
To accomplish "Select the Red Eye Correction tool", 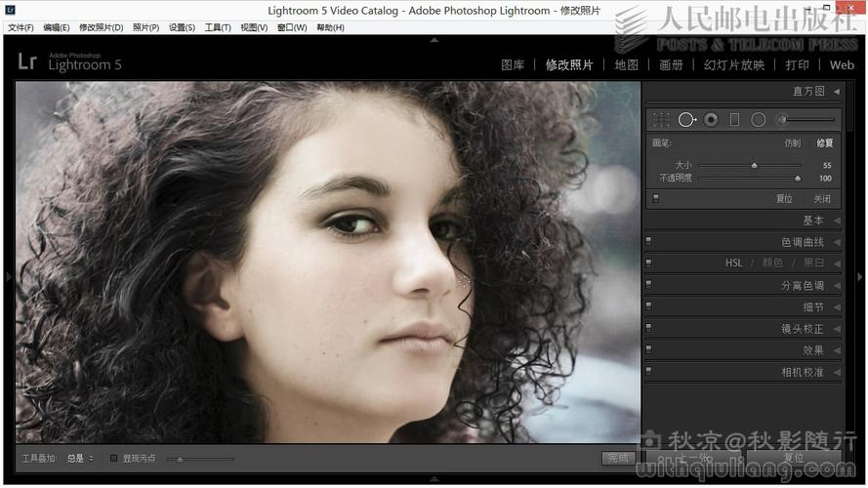I will (711, 120).
